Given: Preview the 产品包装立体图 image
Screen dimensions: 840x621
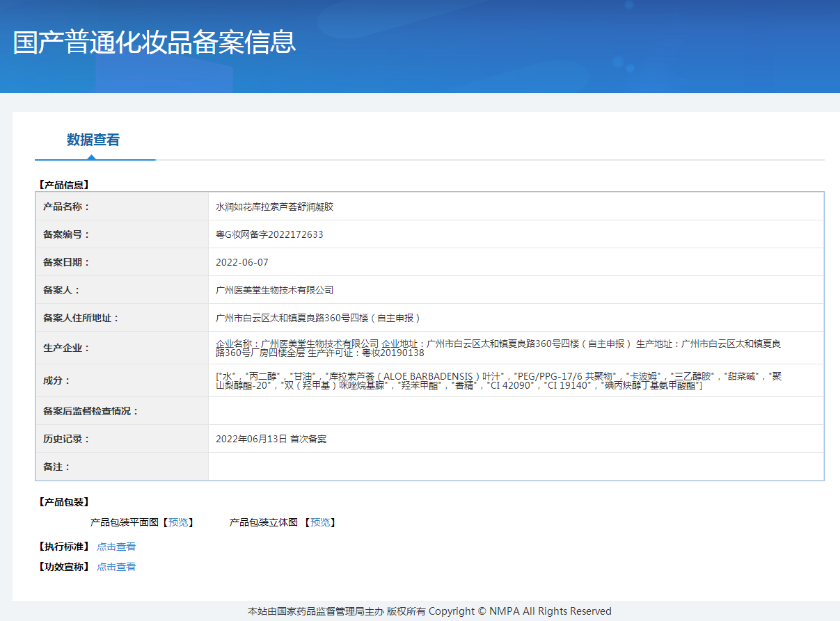Looking at the screenshot, I should click(x=320, y=522).
